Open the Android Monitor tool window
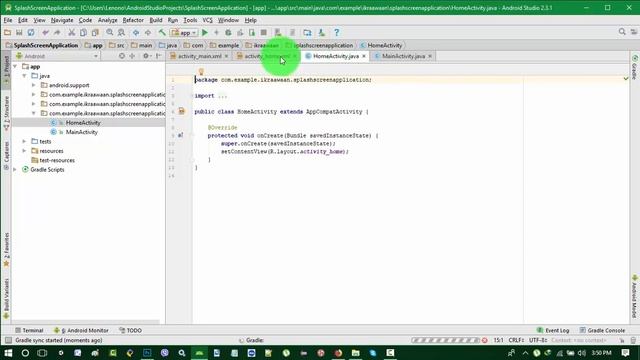This screenshot has width=640, height=360. click(81, 330)
